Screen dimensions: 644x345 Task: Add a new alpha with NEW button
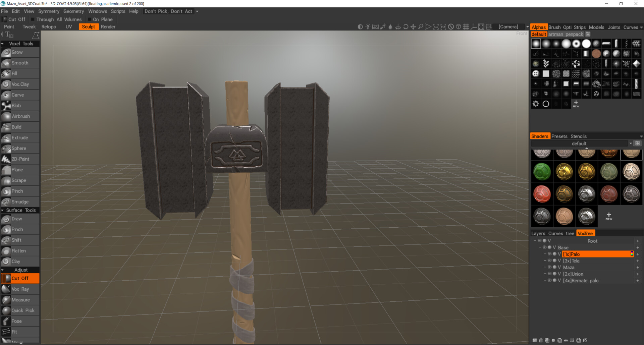click(576, 104)
